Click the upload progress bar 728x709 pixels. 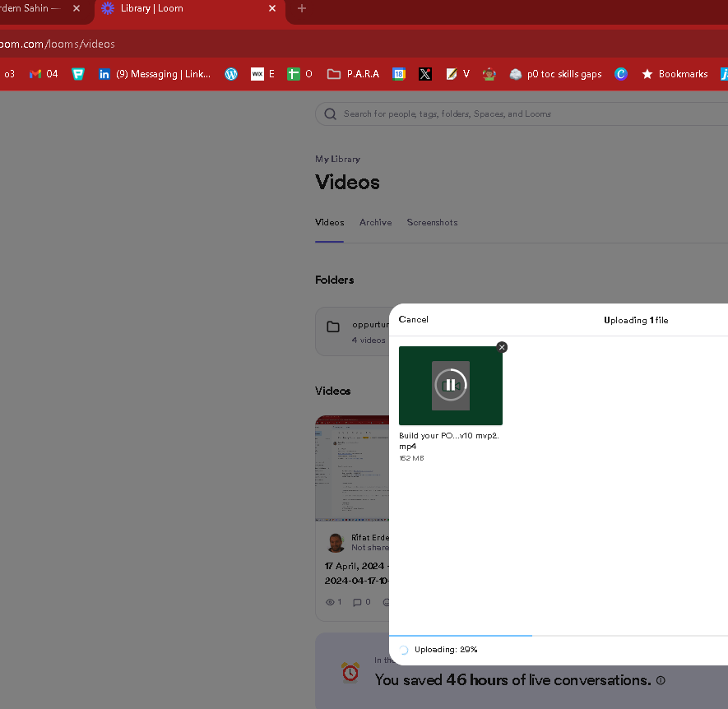tap(559, 635)
